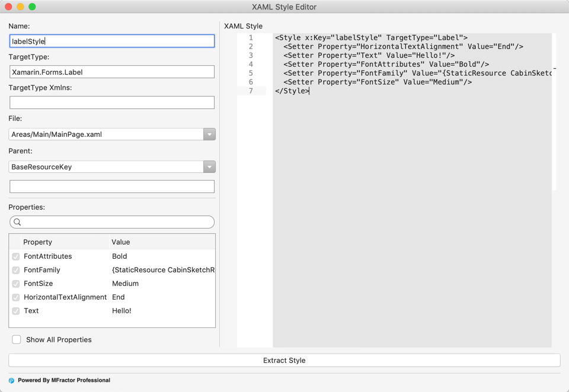Click the empty field below Parent dropdown
Screen dimensions: 569x392
pyautogui.click(x=112, y=187)
